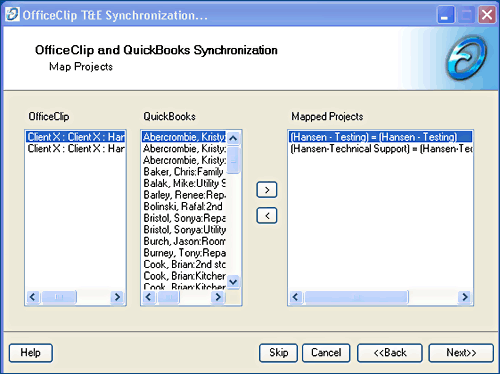Select Bristol, Sonya:Utility project

(184, 229)
